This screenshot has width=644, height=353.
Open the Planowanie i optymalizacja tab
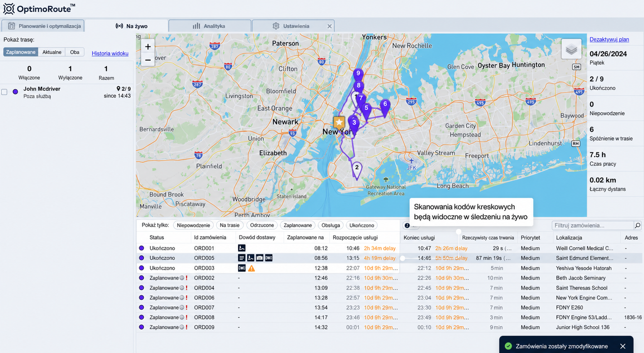click(x=43, y=26)
